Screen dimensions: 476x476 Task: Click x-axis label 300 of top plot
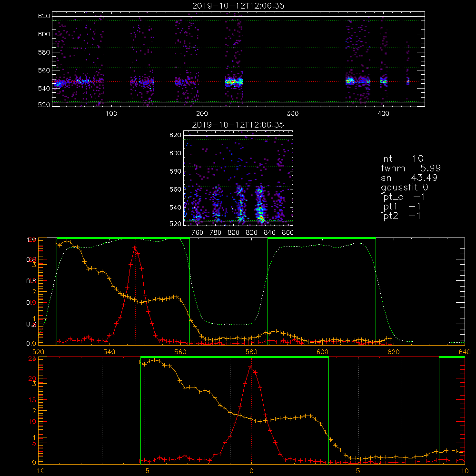pyautogui.click(x=293, y=114)
